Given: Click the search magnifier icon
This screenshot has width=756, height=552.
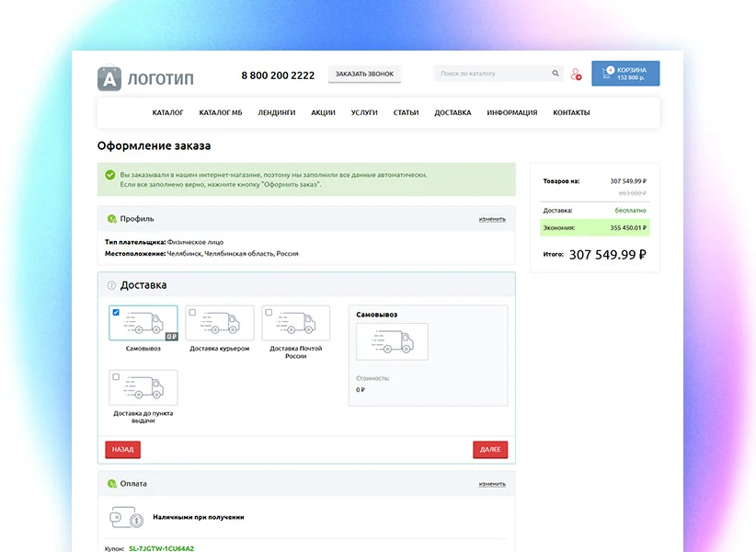Looking at the screenshot, I should coord(556,74).
